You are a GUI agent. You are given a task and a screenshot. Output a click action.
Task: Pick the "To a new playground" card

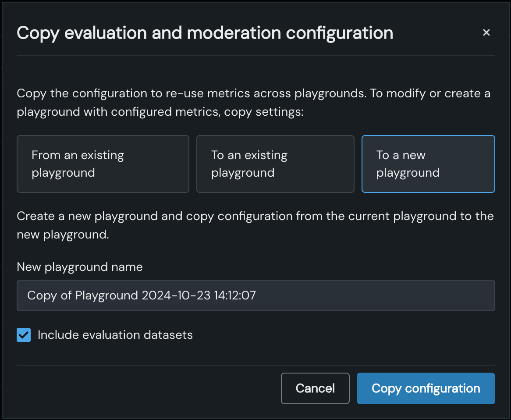(x=428, y=164)
